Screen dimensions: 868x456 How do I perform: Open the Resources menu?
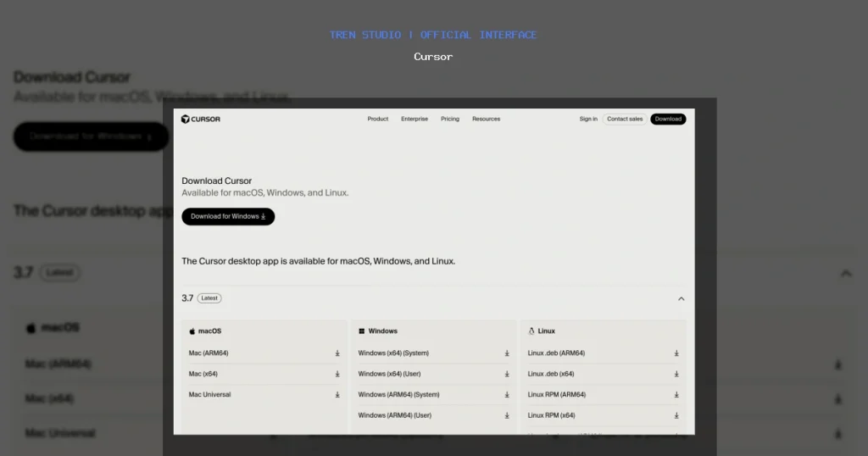486,119
